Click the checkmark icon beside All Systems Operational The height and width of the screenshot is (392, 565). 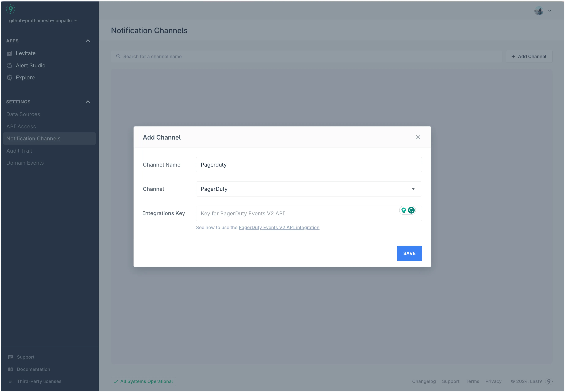(x=116, y=381)
